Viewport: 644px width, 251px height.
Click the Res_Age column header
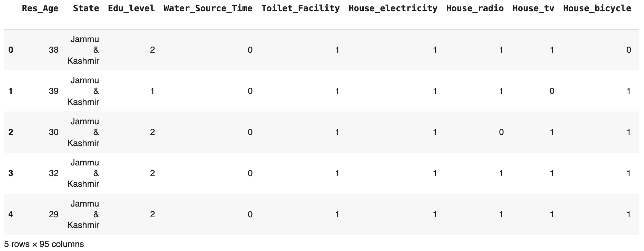coord(40,8)
